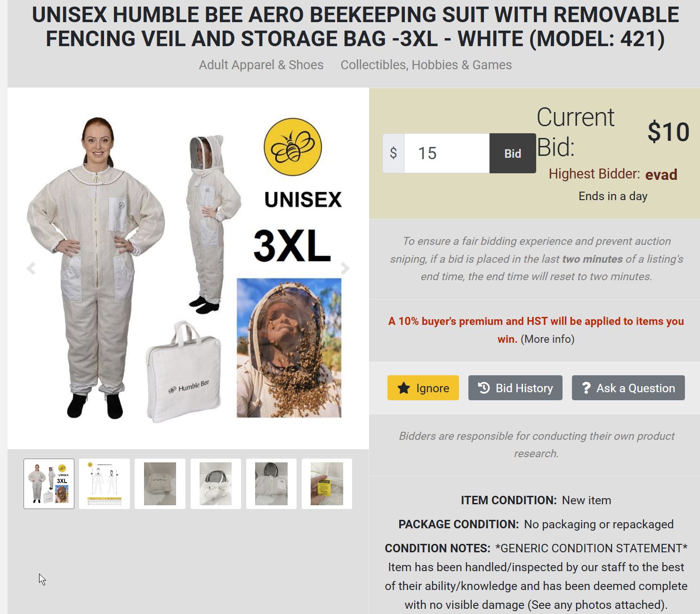
Task: Click the question mark icon on Ask a Question
Action: (586, 388)
